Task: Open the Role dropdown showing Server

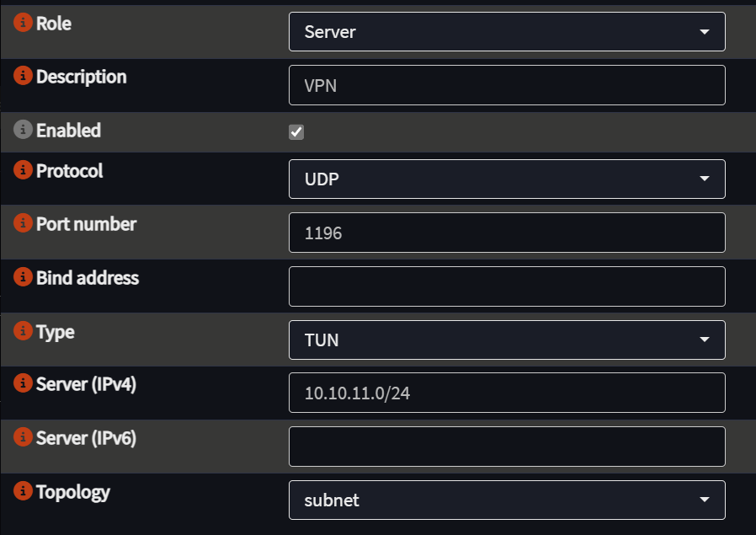Action: (x=507, y=32)
